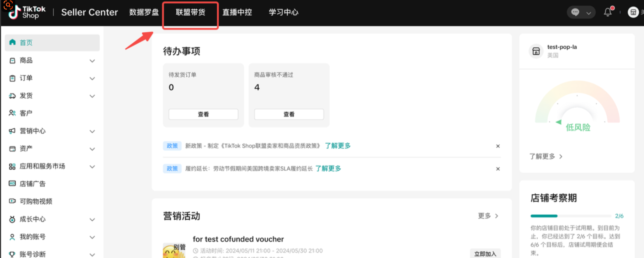
Task: Click the home icon beside 首页
Action: pos(12,42)
